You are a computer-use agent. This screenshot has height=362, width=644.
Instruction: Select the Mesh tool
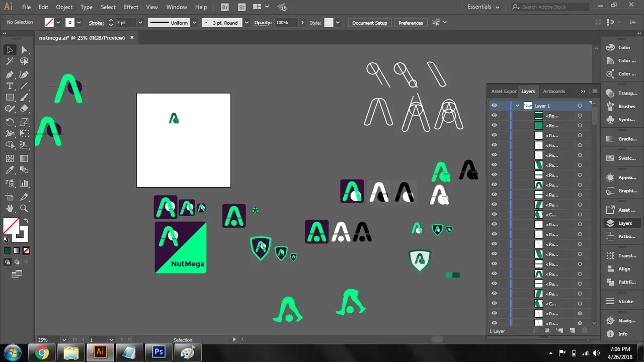[10, 158]
